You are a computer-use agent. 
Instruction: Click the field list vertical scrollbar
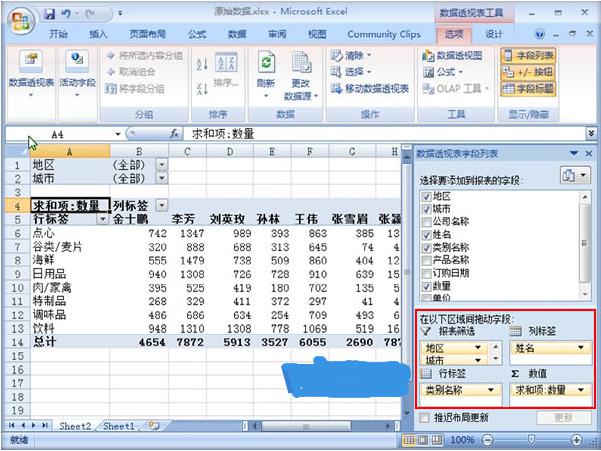tap(584, 243)
